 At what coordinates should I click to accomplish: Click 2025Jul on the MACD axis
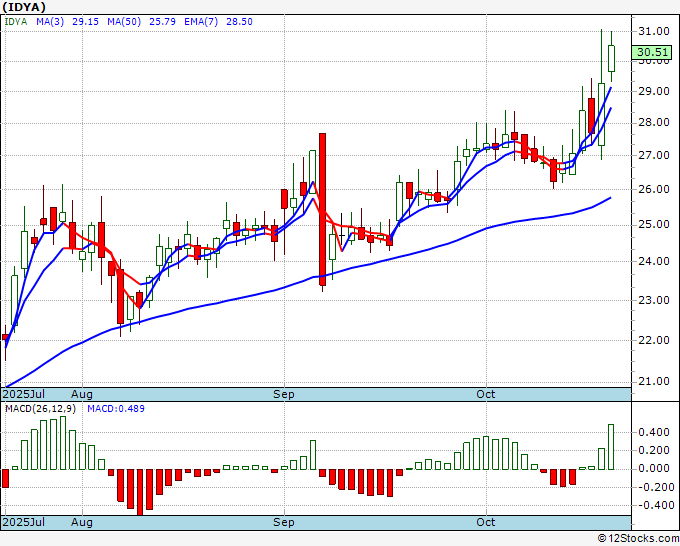[23, 522]
